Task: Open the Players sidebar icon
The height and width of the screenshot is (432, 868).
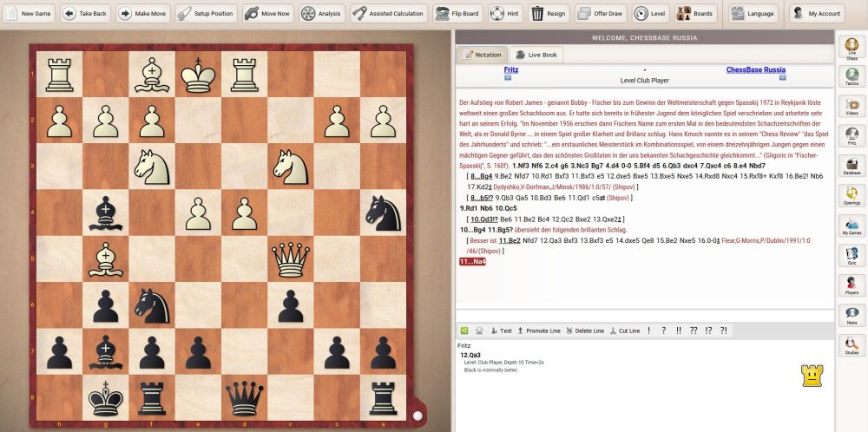Action: coord(852,285)
